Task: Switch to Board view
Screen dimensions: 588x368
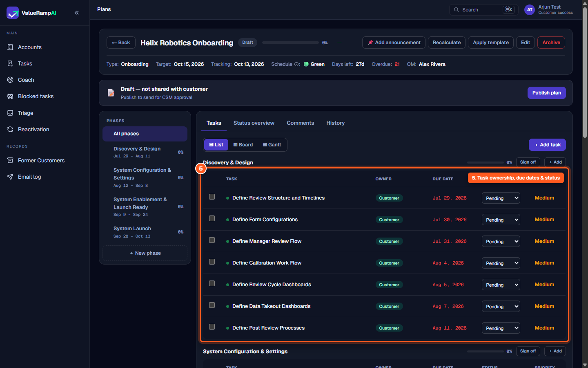Action: (243, 145)
